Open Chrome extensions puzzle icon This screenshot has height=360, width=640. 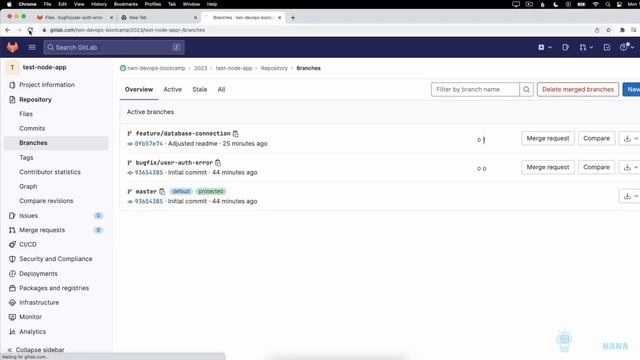point(622,30)
